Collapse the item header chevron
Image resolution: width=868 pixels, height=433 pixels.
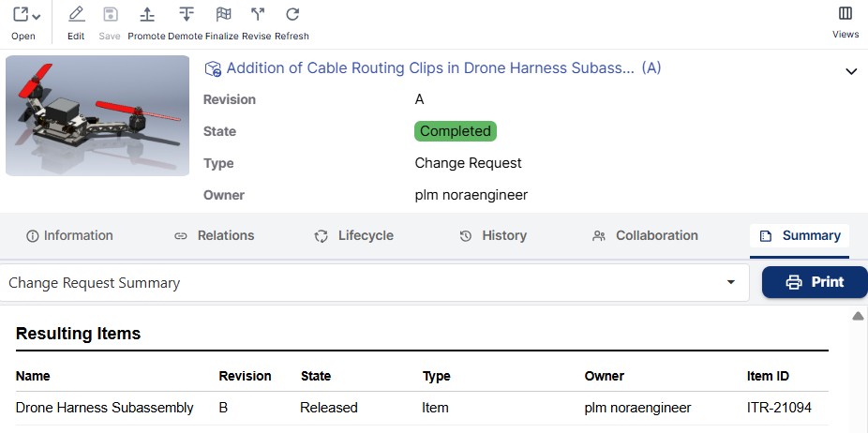click(851, 71)
